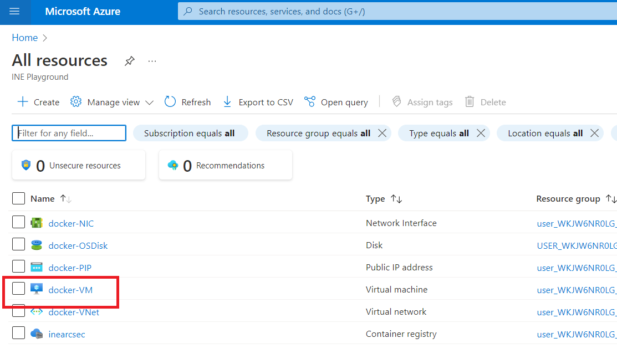Click the Create button
This screenshot has width=617, height=364.
point(38,102)
